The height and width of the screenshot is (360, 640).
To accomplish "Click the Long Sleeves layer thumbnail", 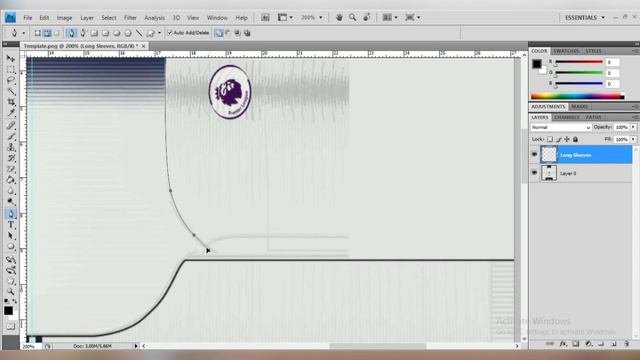I will (x=549, y=155).
